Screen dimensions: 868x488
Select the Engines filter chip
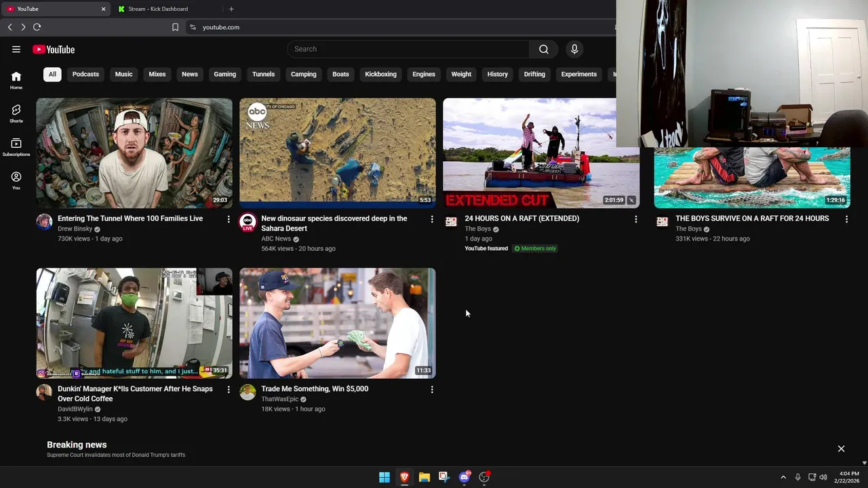tap(424, 74)
